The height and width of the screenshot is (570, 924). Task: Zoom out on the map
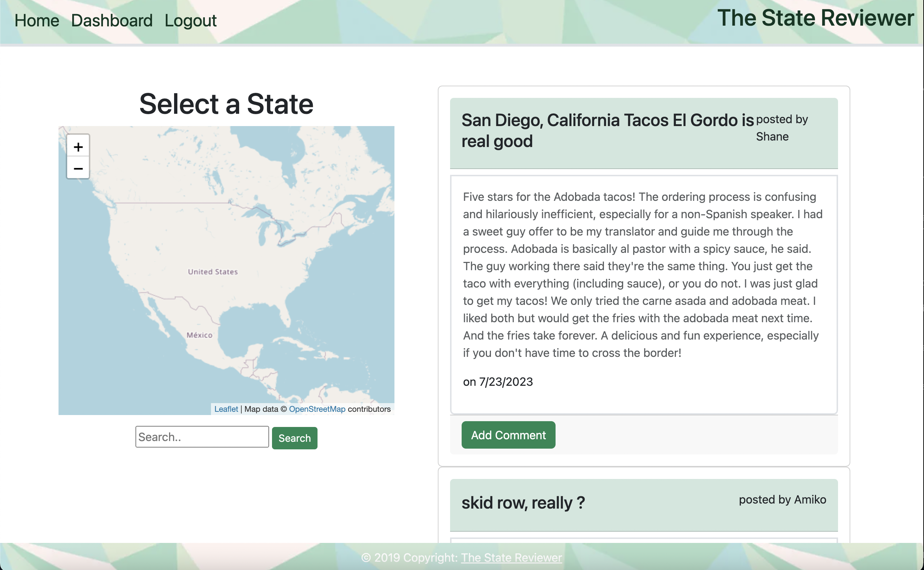[x=78, y=169]
